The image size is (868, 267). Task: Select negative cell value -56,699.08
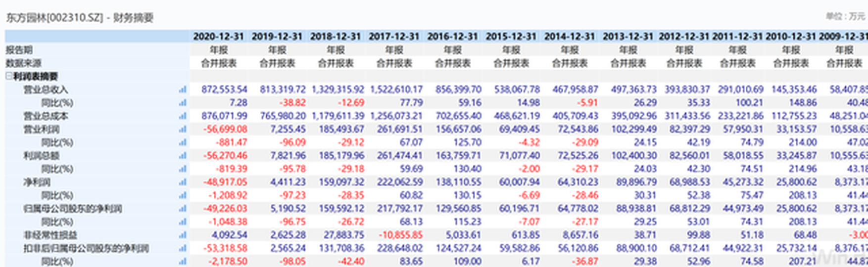click(225, 129)
